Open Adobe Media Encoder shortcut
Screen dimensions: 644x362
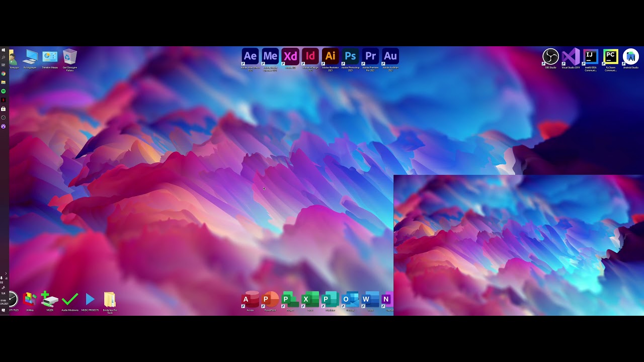click(270, 59)
